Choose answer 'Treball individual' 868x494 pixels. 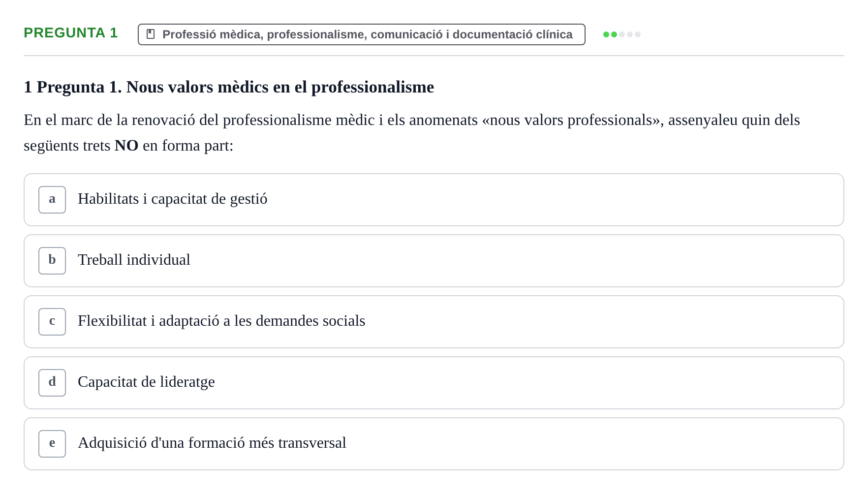pos(434,261)
